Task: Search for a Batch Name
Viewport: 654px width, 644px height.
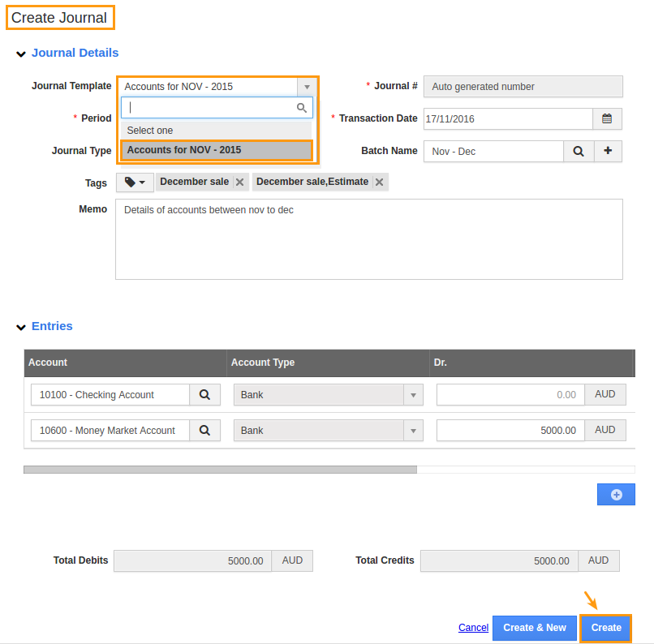Action: click(579, 151)
